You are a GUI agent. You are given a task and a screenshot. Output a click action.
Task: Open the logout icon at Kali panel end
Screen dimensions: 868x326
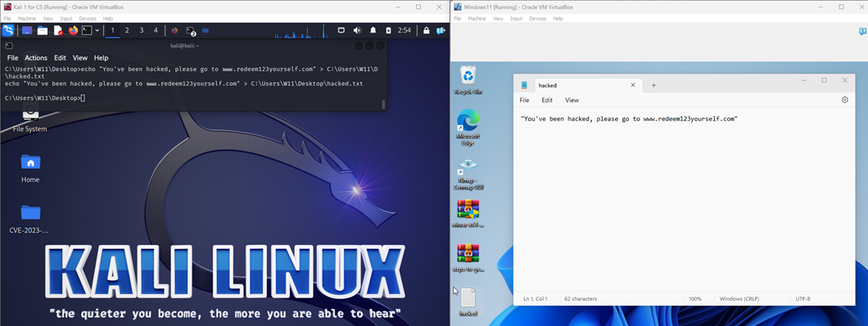click(x=441, y=30)
